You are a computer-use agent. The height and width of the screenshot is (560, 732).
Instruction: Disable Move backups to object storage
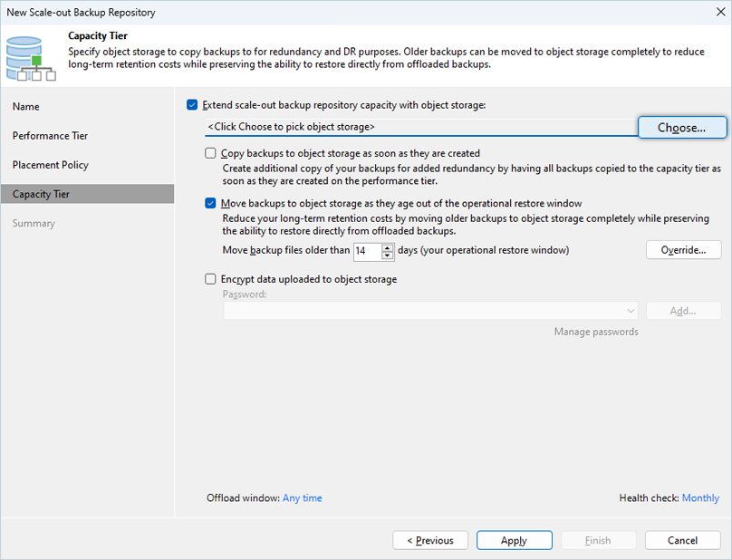[211, 204]
